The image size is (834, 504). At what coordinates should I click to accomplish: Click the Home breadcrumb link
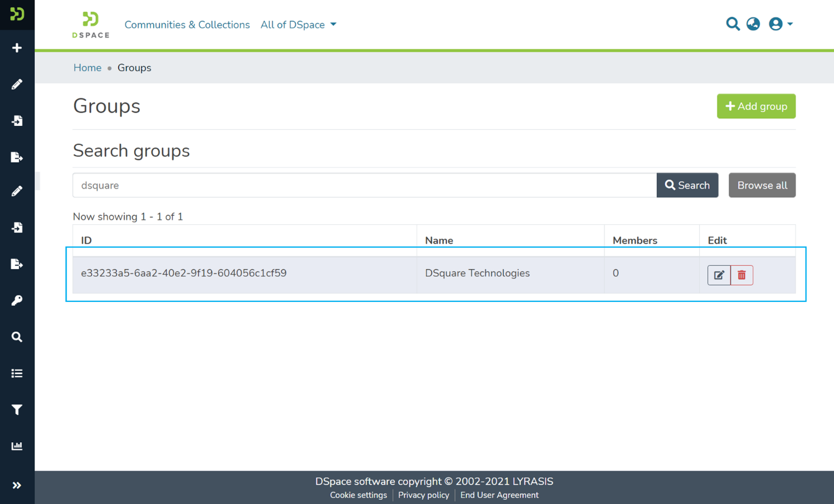point(87,68)
